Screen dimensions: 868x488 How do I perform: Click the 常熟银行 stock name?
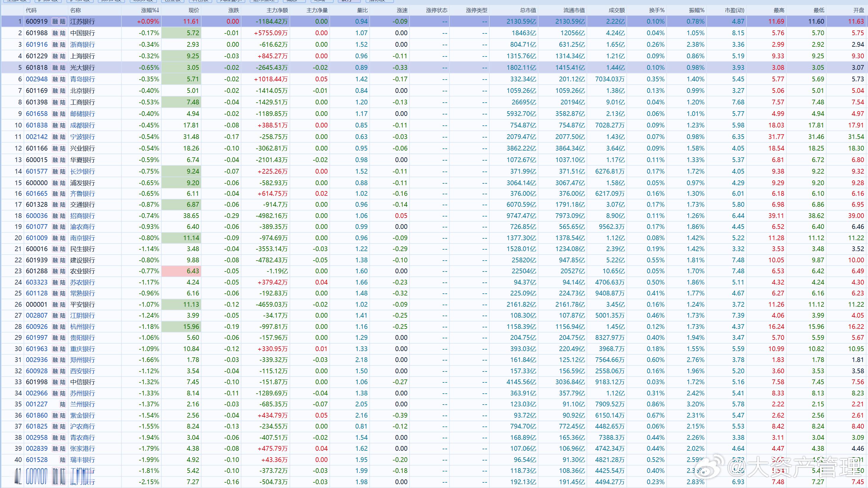click(82, 293)
